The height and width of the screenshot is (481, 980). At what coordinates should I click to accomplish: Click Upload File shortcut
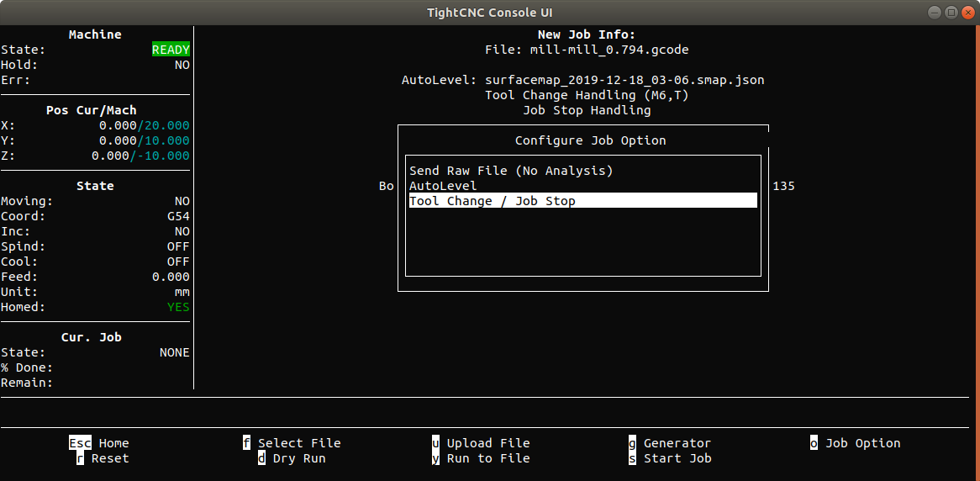pyautogui.click(x=481, y=443)
